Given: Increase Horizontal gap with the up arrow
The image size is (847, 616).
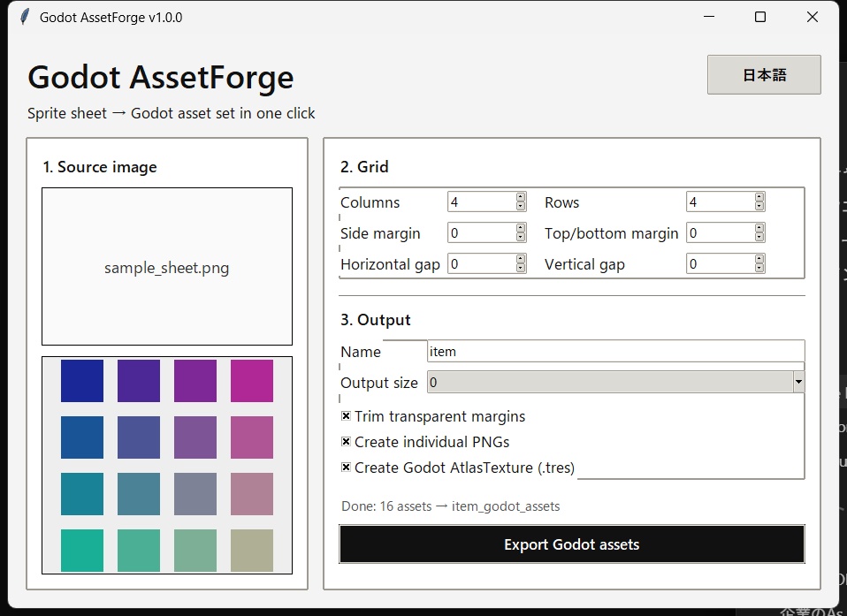Looking at the screenshot, I should pos(521,259).
